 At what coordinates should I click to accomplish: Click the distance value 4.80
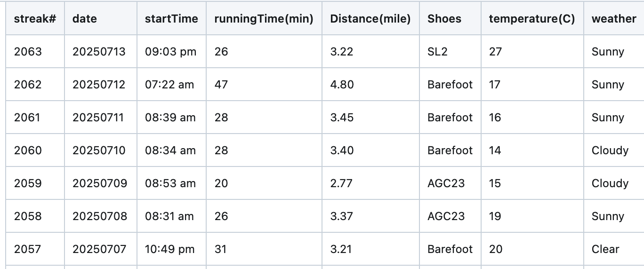(342, 85)
